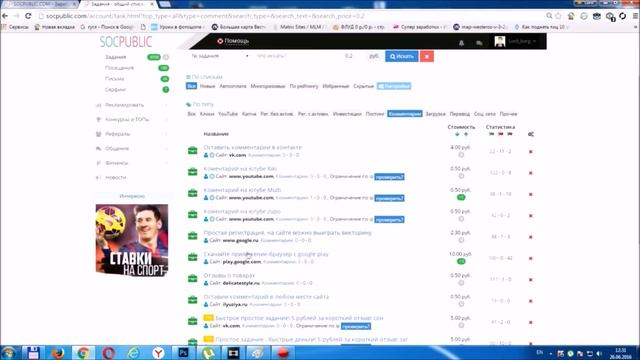This screenshot has width=640, height=360.
Task: Click the red flag statistics icon
Action: [500, 134]
